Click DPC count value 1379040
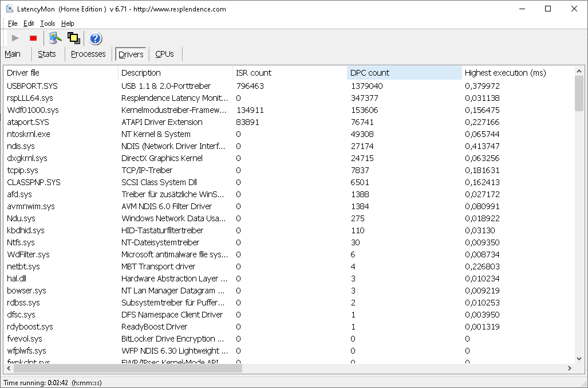This screenshot has height=388, width=588. pos(367,86)
